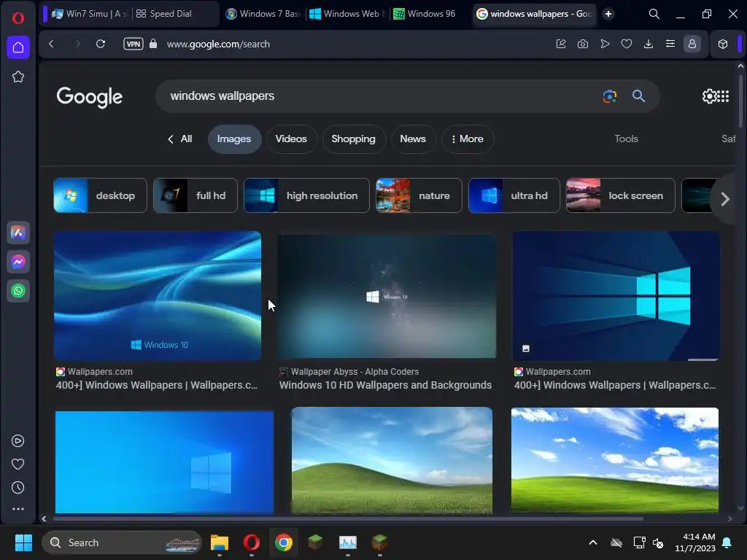Open Windows 10 HD Wallpapers and Backgrounds link

point(385,385)
